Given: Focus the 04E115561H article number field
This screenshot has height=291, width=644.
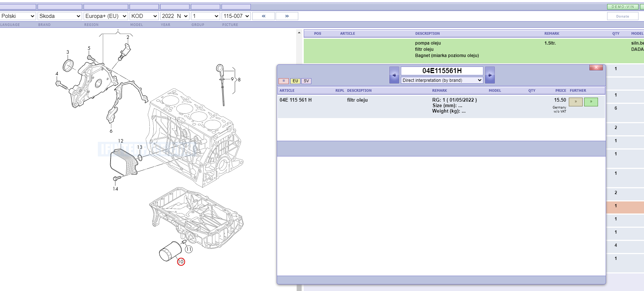Looking at the screenshot, I should (442, 71).
